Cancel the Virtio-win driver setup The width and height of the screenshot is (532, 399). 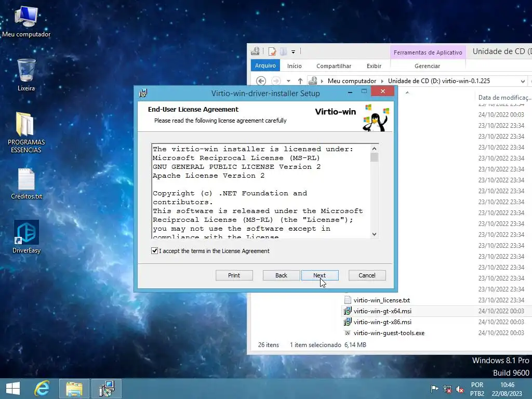[x=367, y=275]
